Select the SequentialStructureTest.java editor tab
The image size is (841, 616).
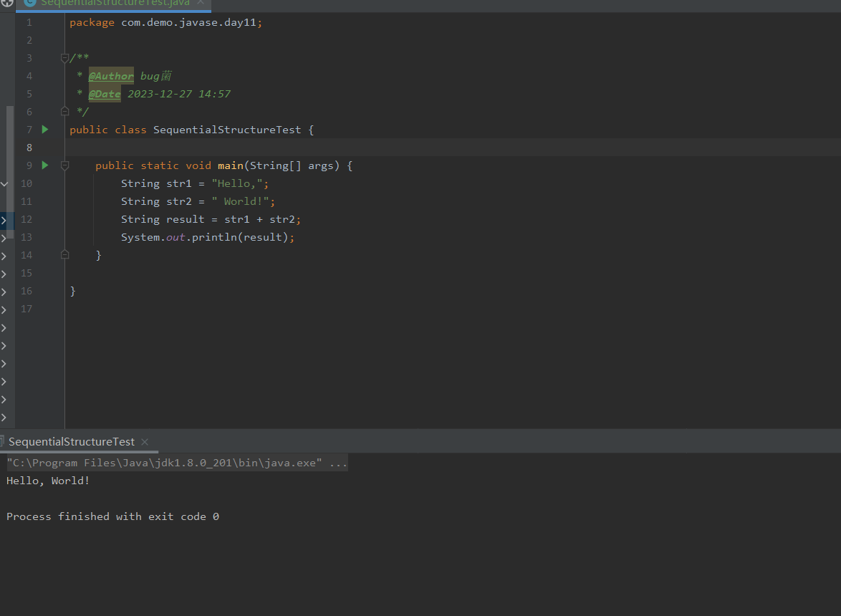click(x=114, y=4)
